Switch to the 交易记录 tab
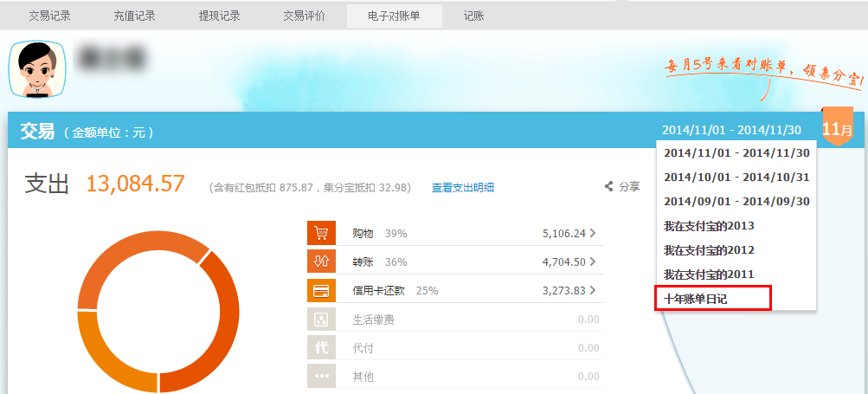 coord(49,16)
